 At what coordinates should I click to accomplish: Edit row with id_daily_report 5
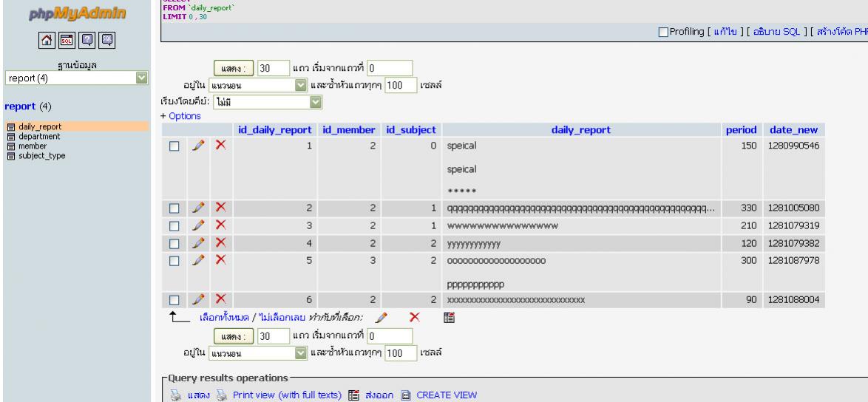pos(198,260)
